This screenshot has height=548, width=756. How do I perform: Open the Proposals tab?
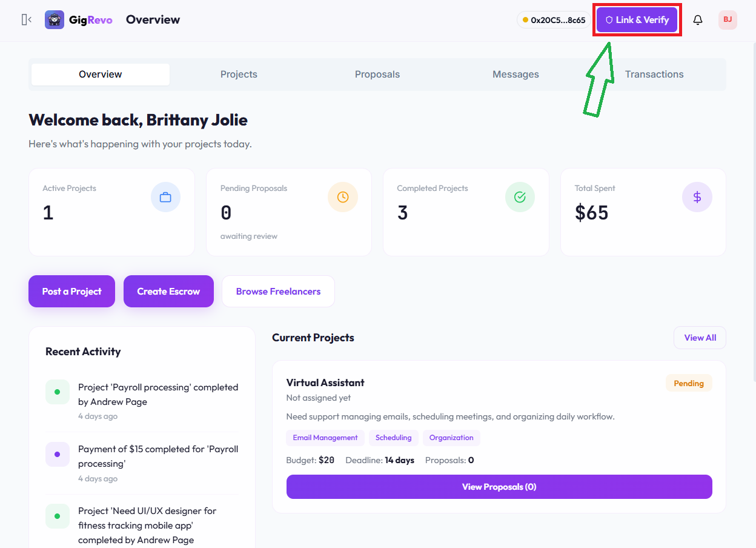point(377,74)
